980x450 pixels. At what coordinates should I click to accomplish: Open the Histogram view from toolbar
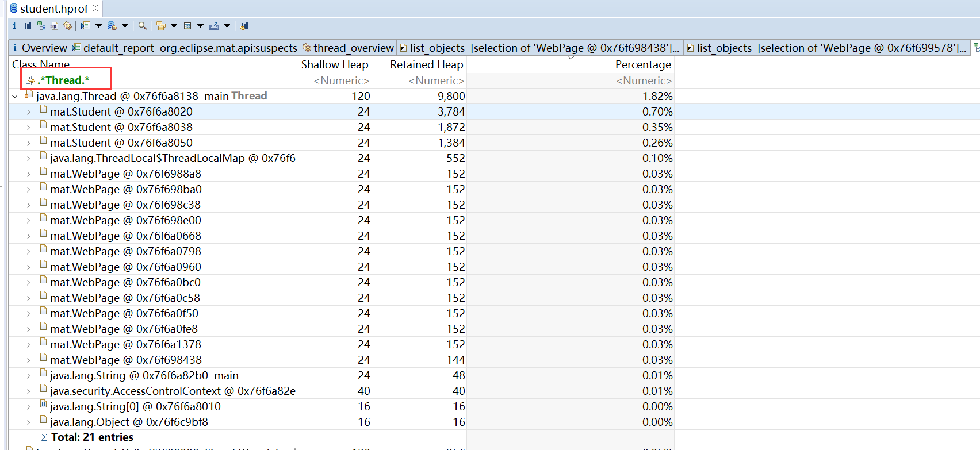pos(28,26)
